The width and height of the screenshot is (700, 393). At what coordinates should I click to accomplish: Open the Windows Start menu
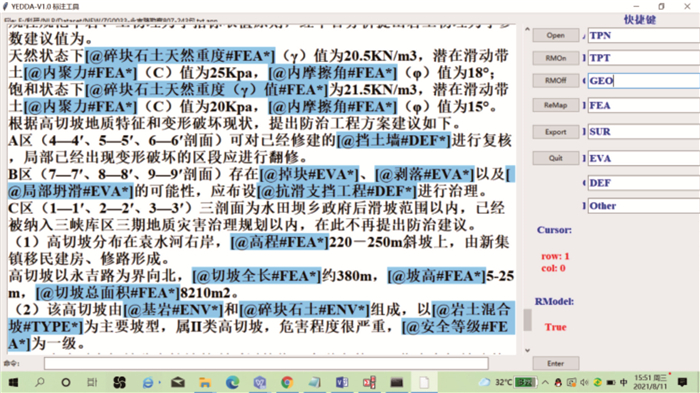[x=13, y=383]
